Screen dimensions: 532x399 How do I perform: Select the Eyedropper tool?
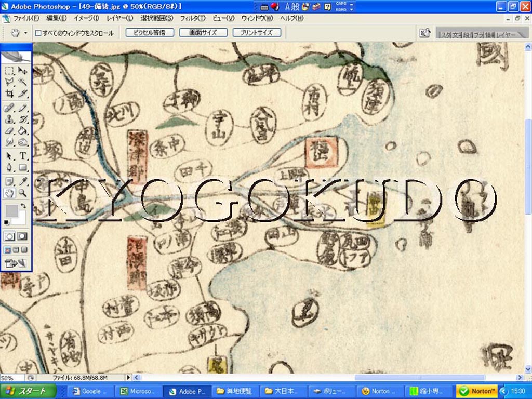[x=22, y=181]
